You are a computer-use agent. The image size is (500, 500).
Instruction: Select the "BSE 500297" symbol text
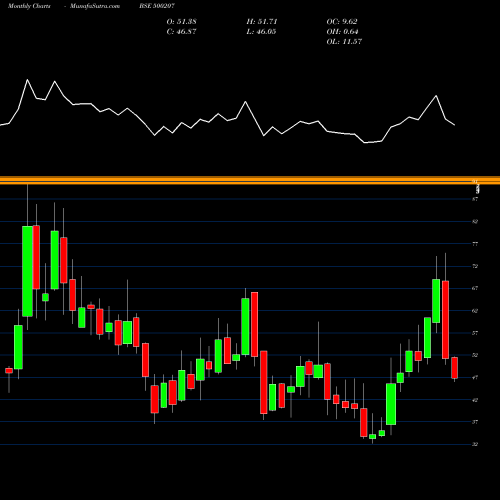157,6
